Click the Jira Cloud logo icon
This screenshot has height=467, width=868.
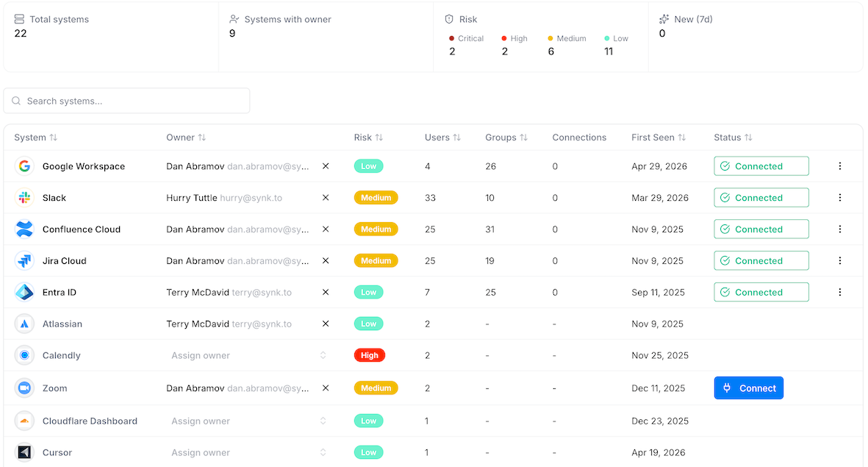[24, 261]
